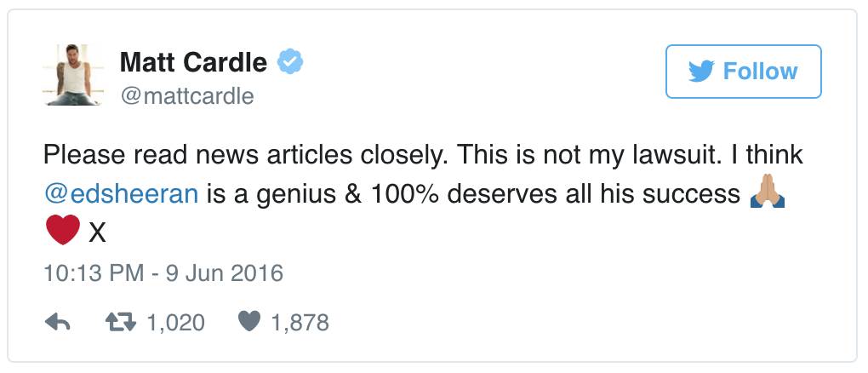Click the Follow text label

(760, 72)
